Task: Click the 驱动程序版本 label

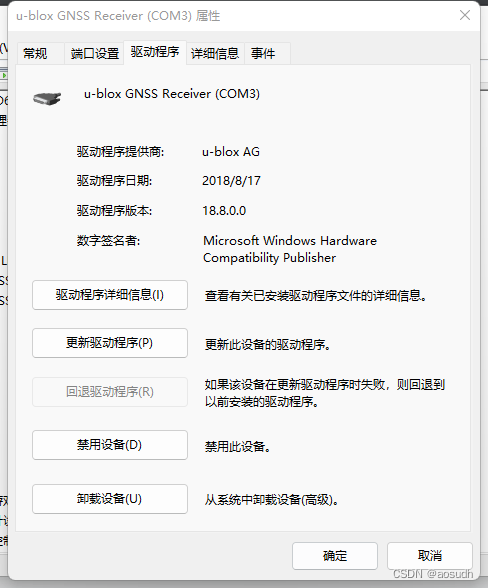Action: tap(114, 211)
